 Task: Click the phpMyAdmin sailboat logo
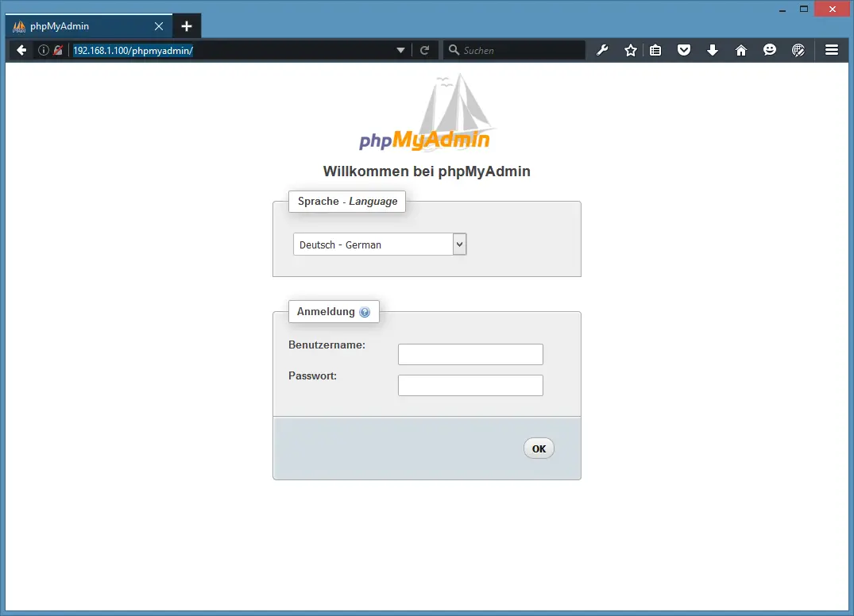point(427,112)
